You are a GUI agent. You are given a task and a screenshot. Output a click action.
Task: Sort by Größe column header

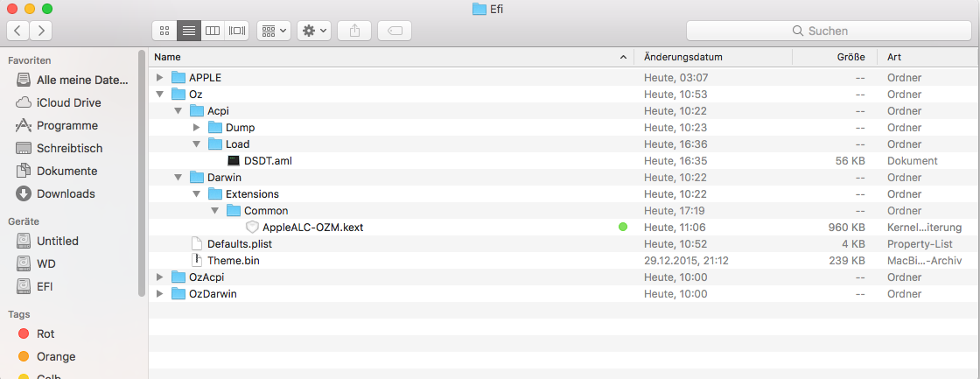[x=835, y=57]
